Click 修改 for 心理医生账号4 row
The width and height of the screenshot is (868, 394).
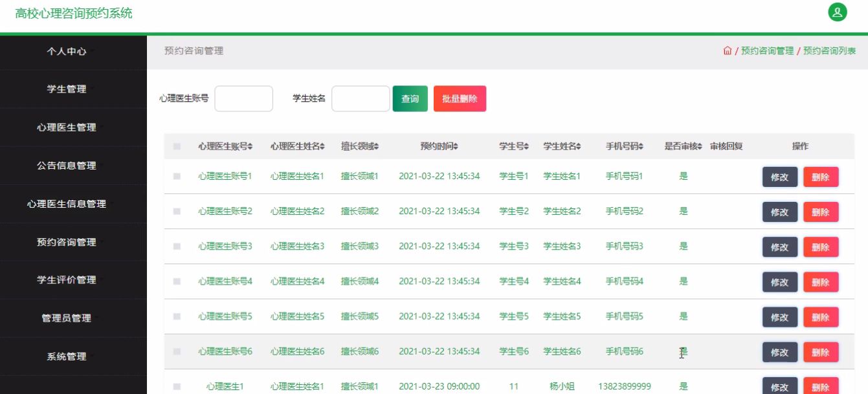click(780, 282)
